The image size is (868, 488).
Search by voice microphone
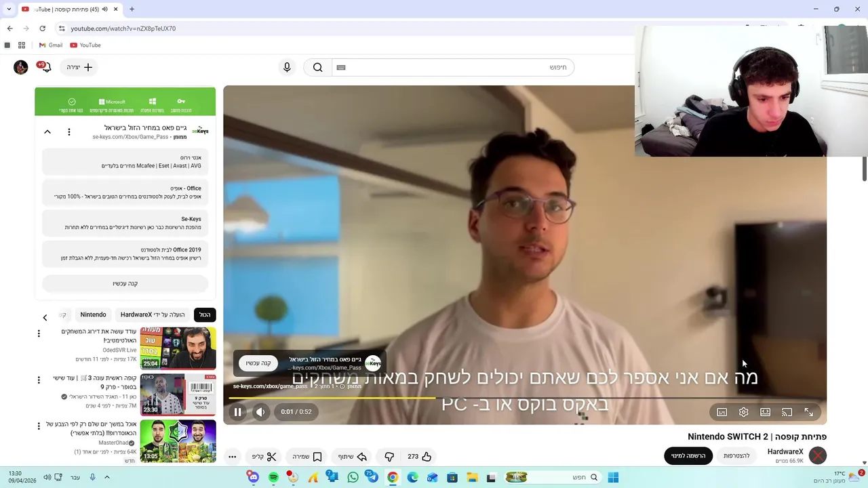287,67
